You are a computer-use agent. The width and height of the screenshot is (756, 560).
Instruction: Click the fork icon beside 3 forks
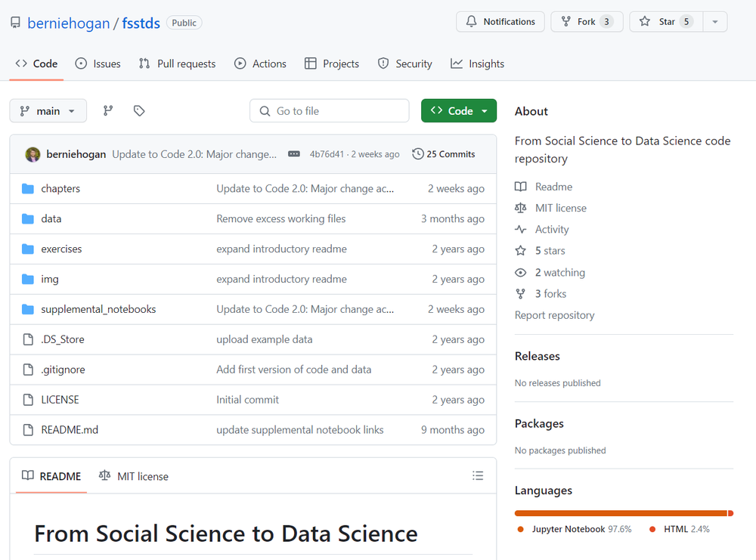[x=520, y=293]
